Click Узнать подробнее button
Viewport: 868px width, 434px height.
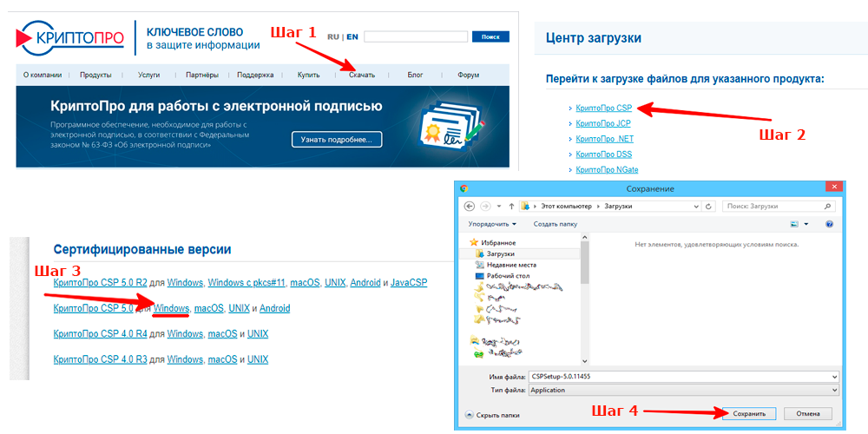click(x=337, y=140)
